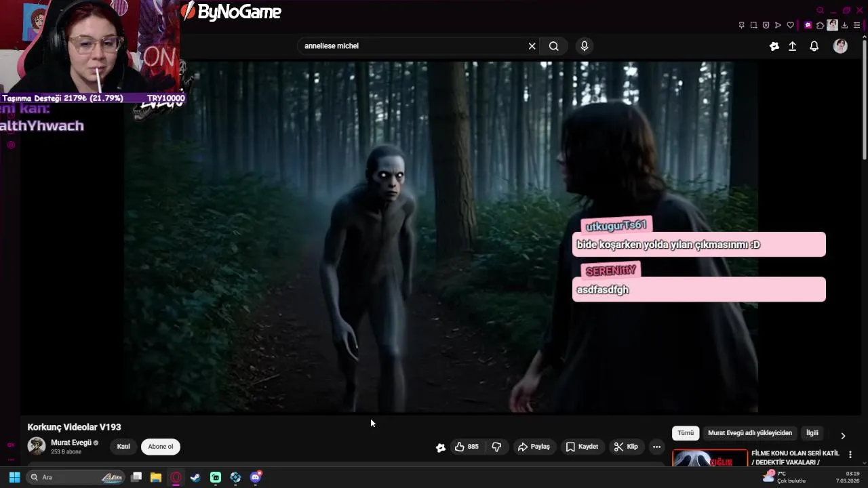
Task: Open browser downloads icon
Action: [x=845, y=25]
